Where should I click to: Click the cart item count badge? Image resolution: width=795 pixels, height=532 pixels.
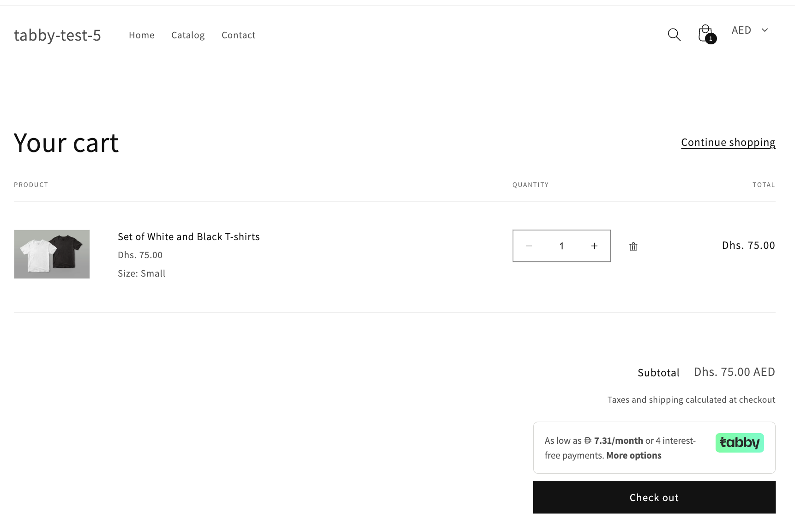(x=711, y=39)
